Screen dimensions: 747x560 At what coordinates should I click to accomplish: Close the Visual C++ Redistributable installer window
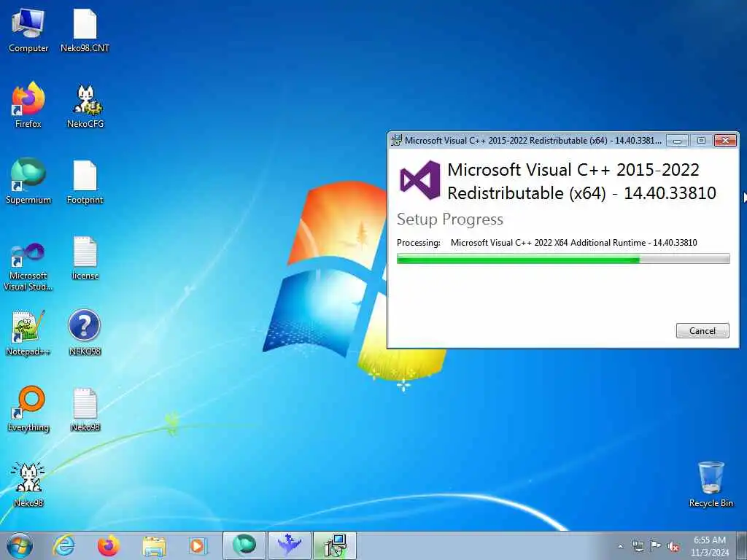coord(724,141)
